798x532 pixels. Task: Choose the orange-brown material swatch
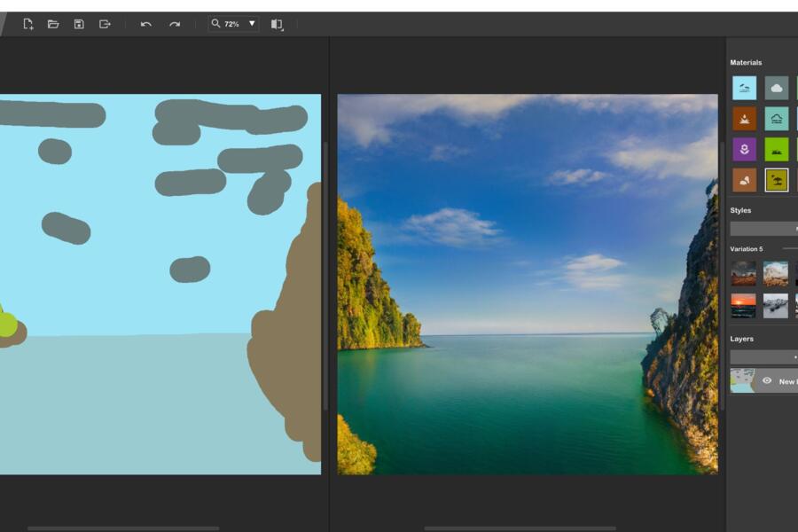coord(744,119)
